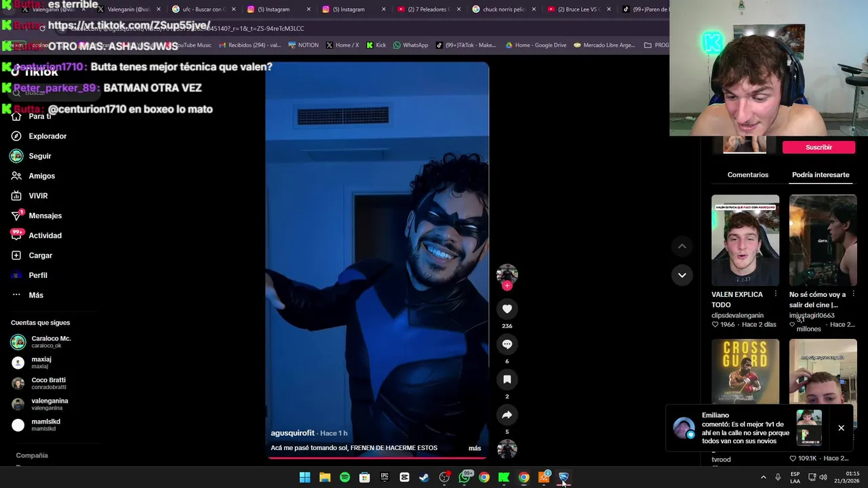
Task: Open NOTION bookmark
Action: (303, 45)
